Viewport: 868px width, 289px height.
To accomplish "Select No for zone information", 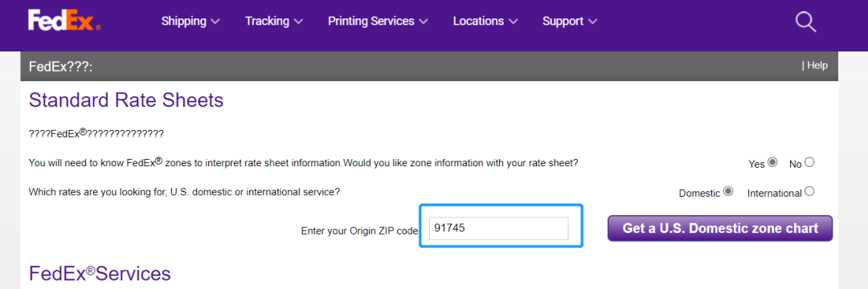I will coord(810,162).
